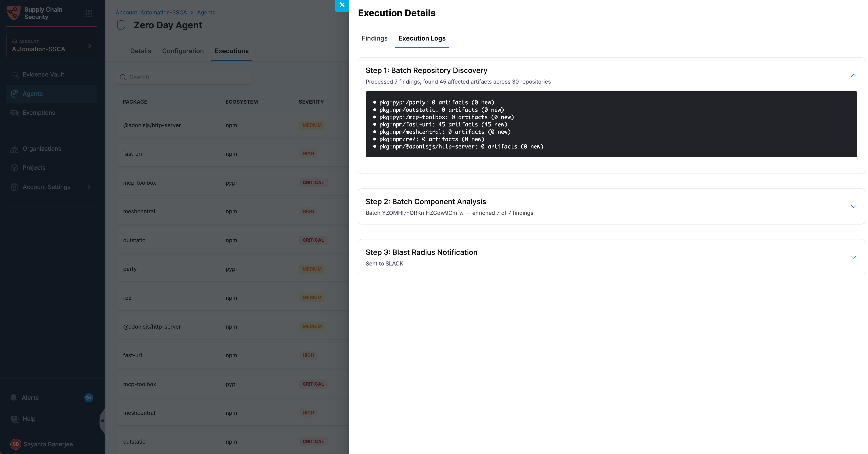Select the Execution Logs tab
Screen dimensions: 868x454
point(422,38)
